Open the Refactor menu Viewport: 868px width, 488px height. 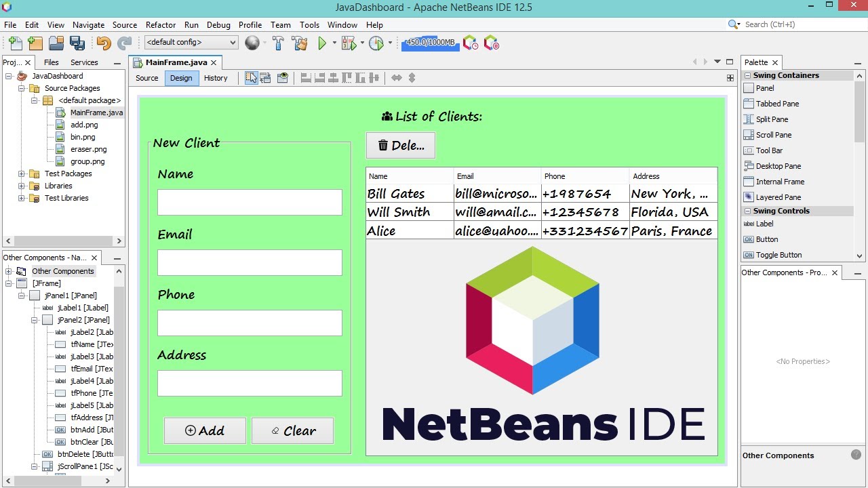(x=161, y=24)
